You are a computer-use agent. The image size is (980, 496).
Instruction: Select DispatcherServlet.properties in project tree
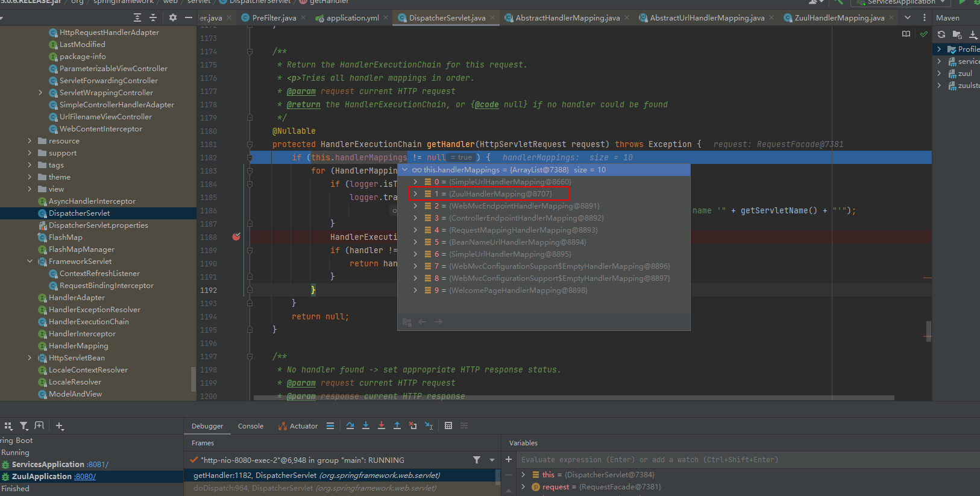click(98, 225)
